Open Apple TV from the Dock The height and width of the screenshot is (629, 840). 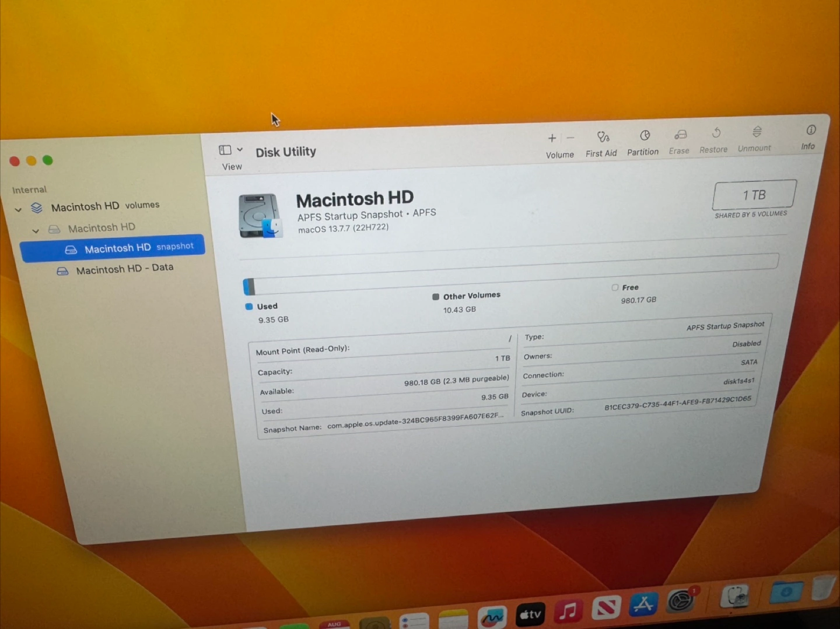pyautogui.click(x=531, y=614)
